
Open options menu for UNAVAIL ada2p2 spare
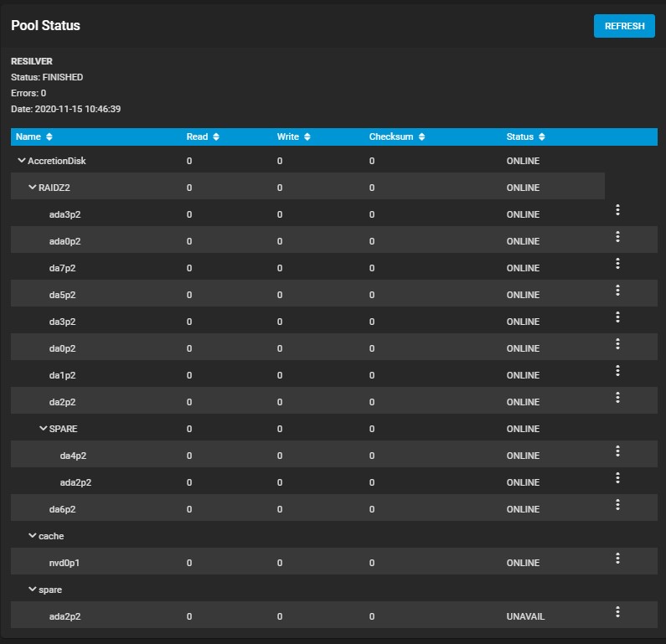tap(617, 611)
